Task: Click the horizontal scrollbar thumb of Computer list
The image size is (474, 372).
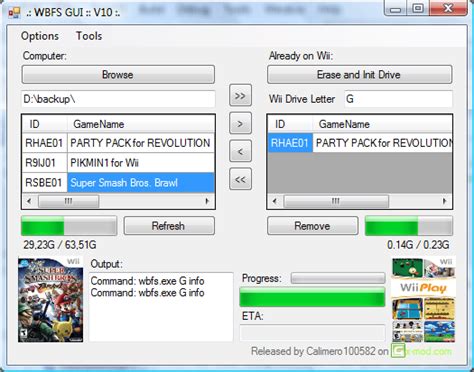Action: [69, 201]
